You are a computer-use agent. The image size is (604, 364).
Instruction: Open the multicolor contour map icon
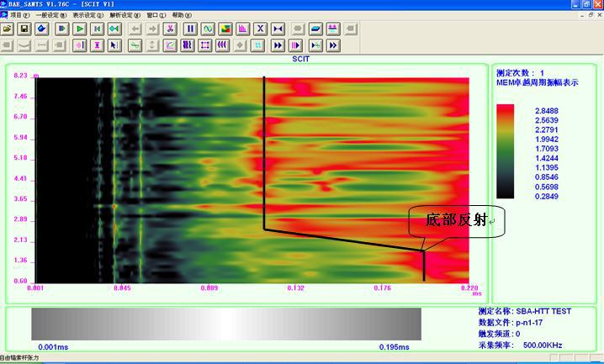point(225,29)
